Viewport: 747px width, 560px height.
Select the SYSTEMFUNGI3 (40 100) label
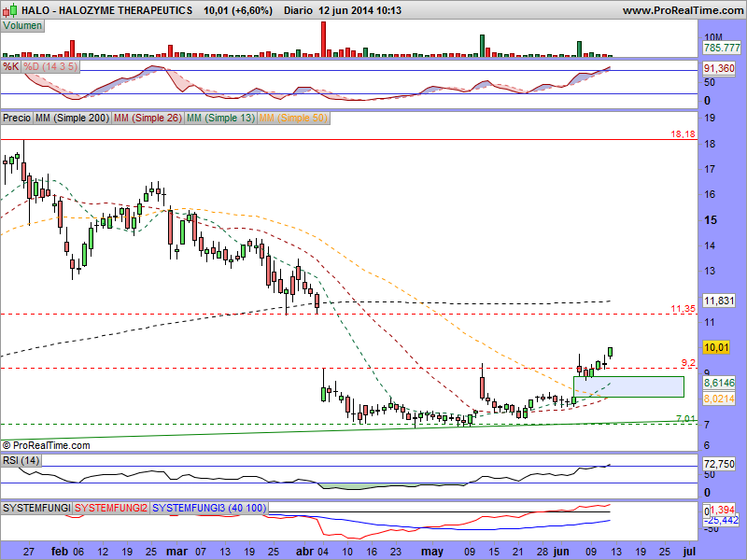tap(209, 508)
